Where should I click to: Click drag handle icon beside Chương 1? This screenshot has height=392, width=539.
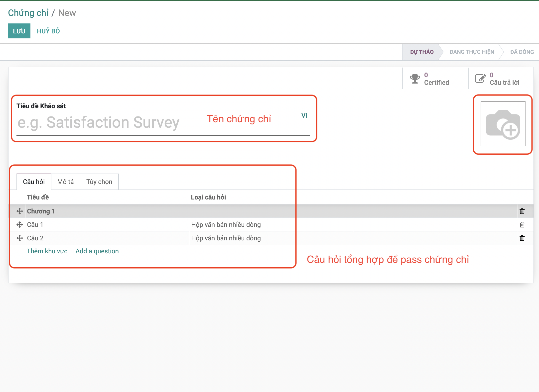click(20, 211)
